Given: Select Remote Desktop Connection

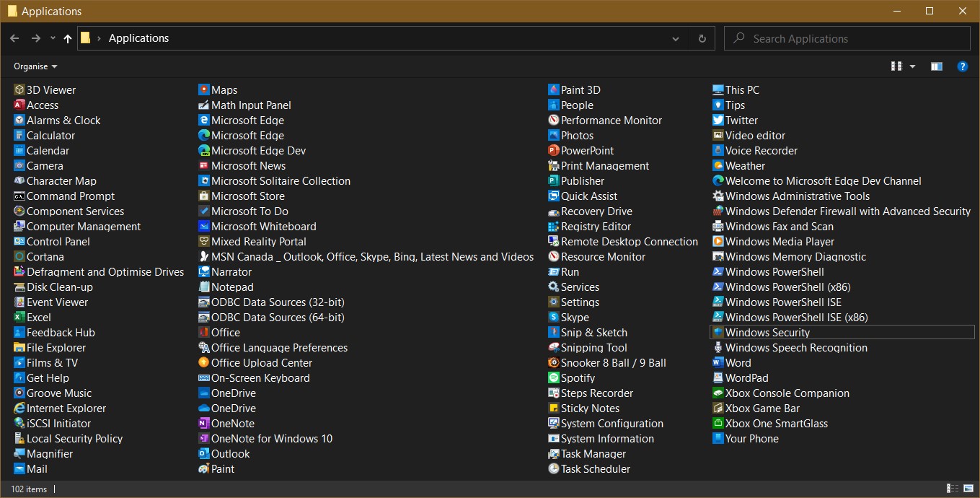Looking at the screenshot, I should pos(623,242).
